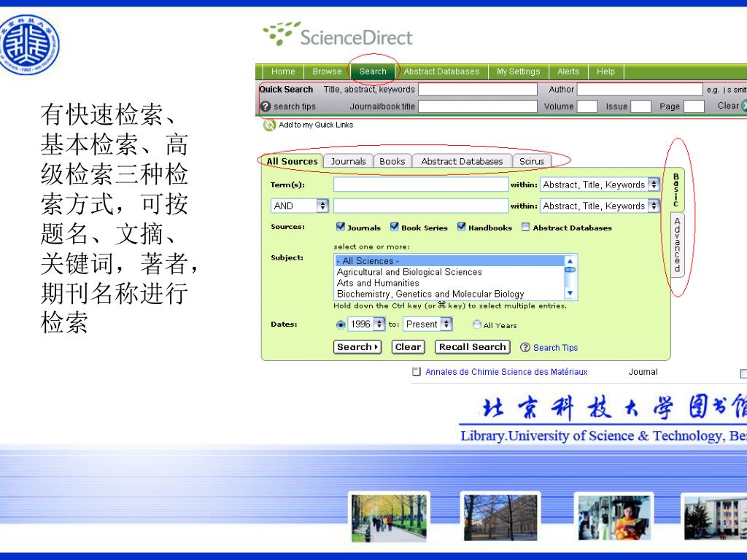
Task: Click the Journal/book title field
Action: (x=477, y=106)
